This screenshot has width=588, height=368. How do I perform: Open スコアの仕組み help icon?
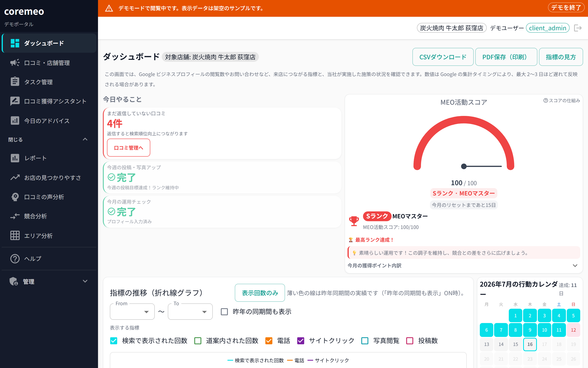pyautogui.click(x=546, y=101)
